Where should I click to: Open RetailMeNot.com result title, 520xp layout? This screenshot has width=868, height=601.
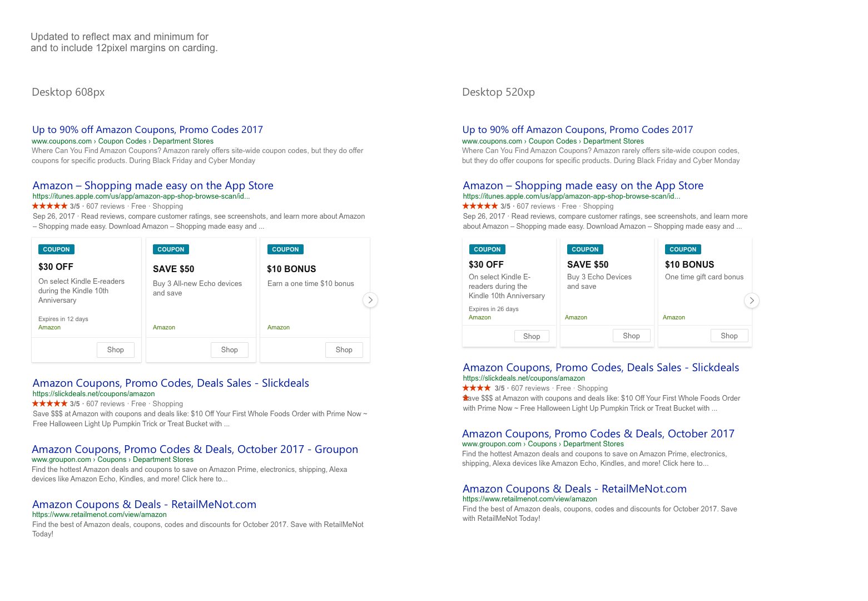click(574, 489)
